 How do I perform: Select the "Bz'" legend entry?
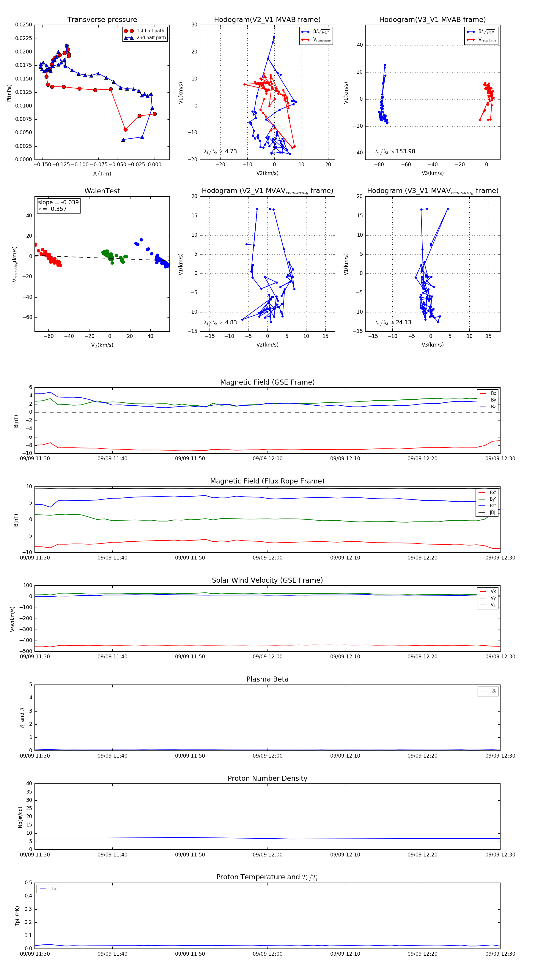487,506
